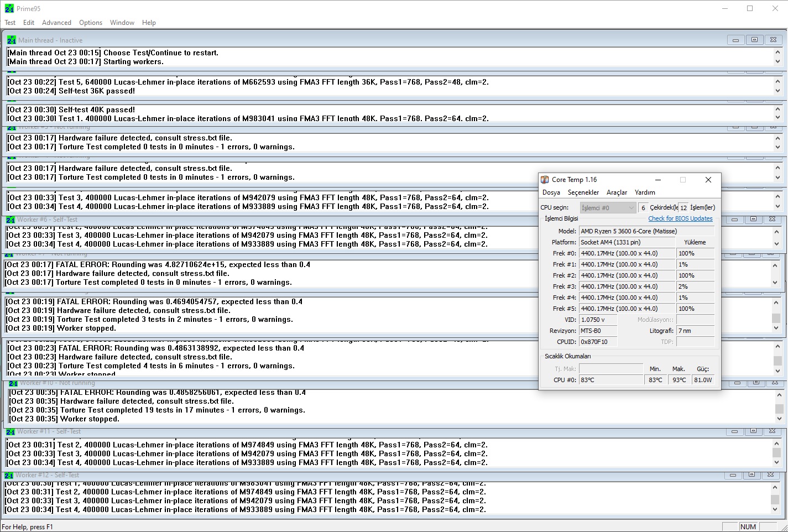Click down scroll arrow beside Self-test 36K passed log
Image resolution: width=788 pixels, height=532 pixels.
(x=777, y=91)
